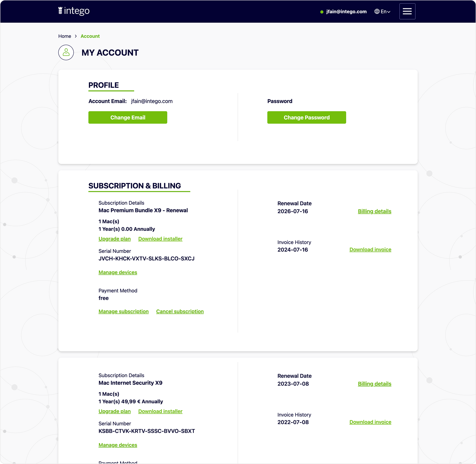This screenshot has height=464, width=476.
Task: Click the user avatar icon beside My Account
Action: (66, 52)
